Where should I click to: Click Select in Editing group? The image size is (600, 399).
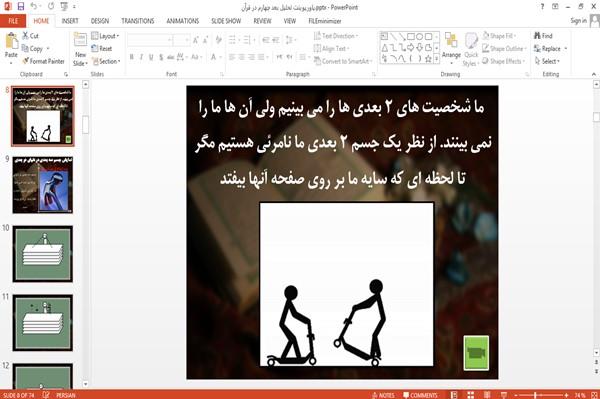point(547,61)
